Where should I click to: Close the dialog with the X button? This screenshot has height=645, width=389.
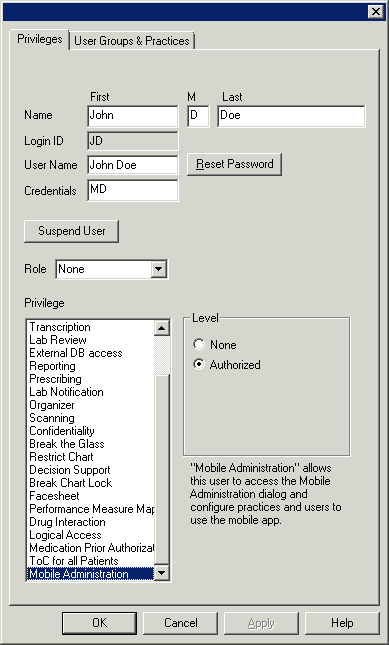[376, 12]
